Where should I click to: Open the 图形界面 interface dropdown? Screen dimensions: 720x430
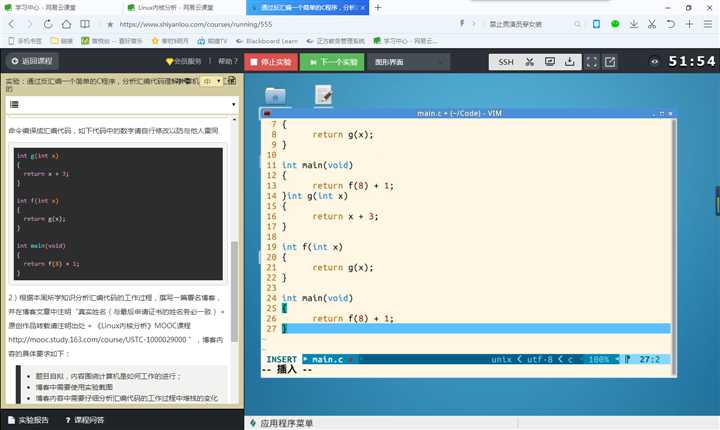coord(408,62)
